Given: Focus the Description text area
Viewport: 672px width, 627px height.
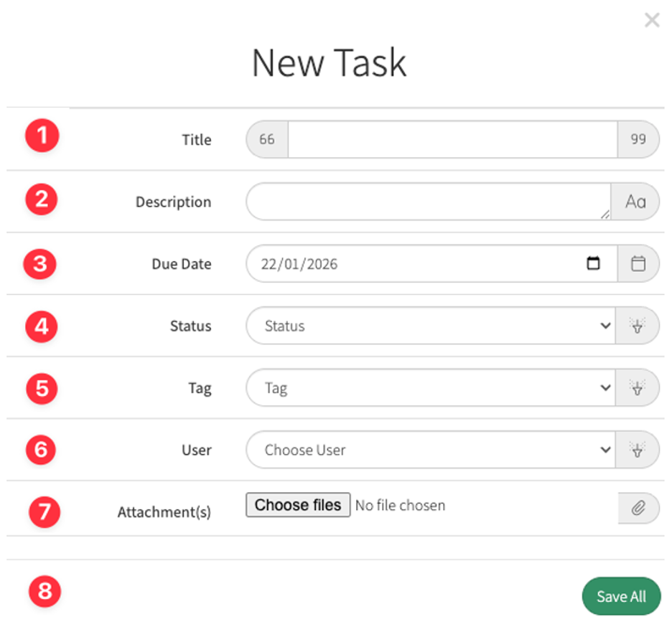Looking at the screenshot, I should (429, 202).
